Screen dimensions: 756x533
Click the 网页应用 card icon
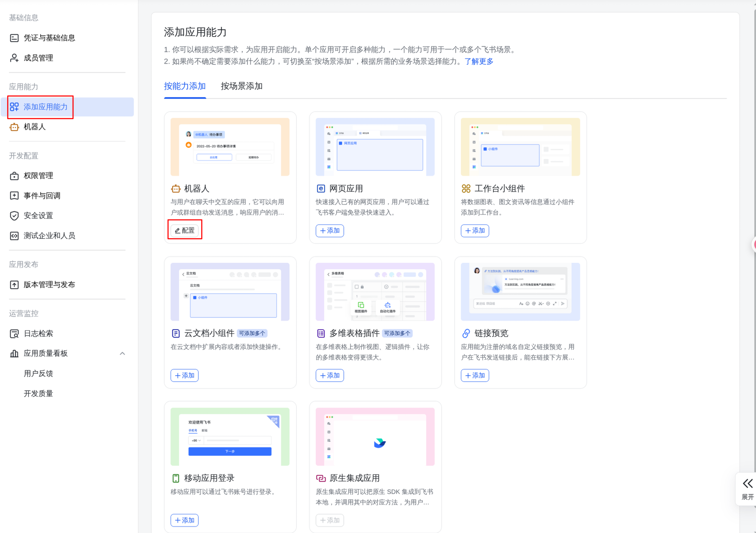[321, 189]
